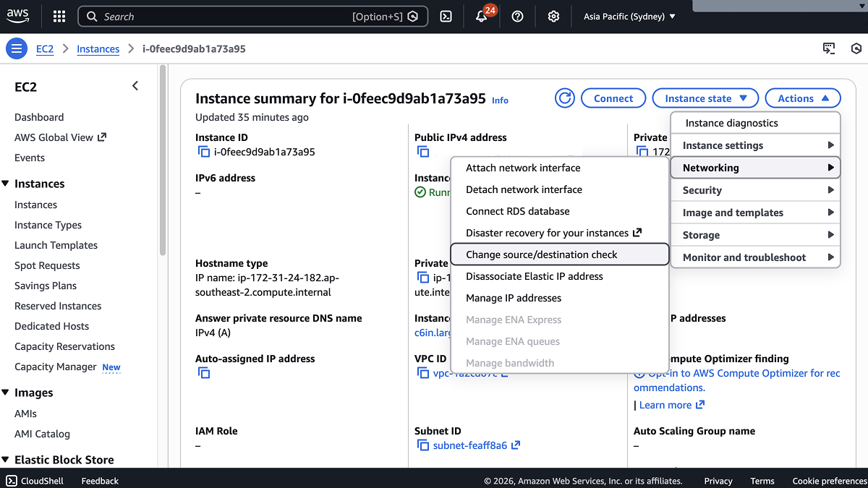The width and height of the screenshot is (868, 488).
Task: Copy the subnet ID
Action: (x=423, y=445)
